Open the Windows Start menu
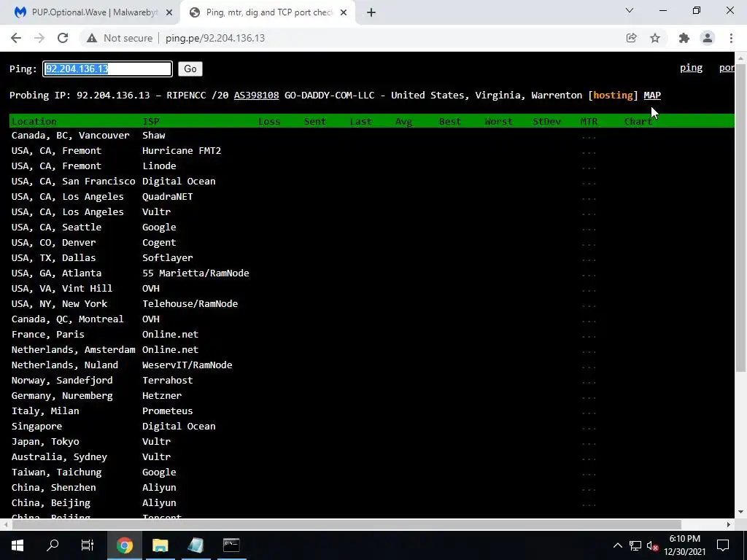Viewport: 747px width, 560px height. (18, 545)
